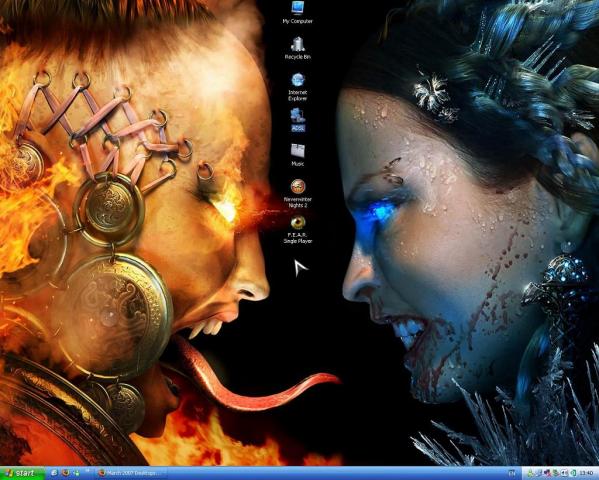Switch to March 2007 Desktops taskbar window
599x480 pixels.
coord(130,473)
